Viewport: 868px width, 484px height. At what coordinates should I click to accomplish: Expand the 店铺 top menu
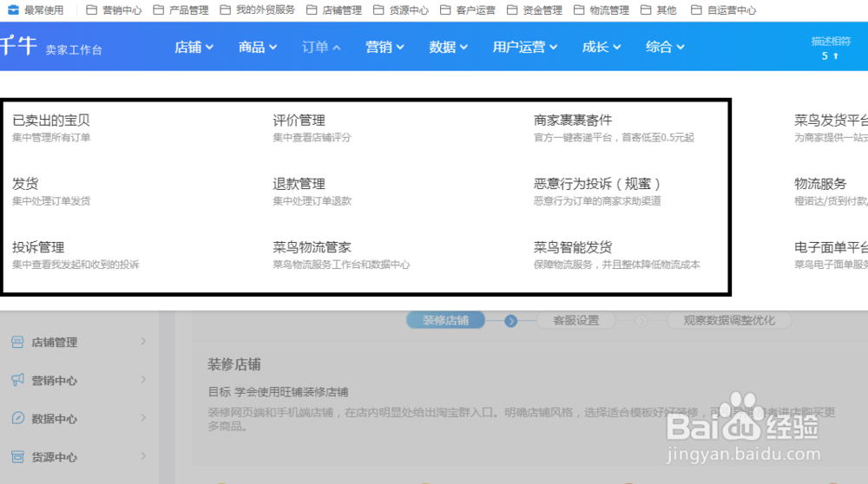coord(194,47)
